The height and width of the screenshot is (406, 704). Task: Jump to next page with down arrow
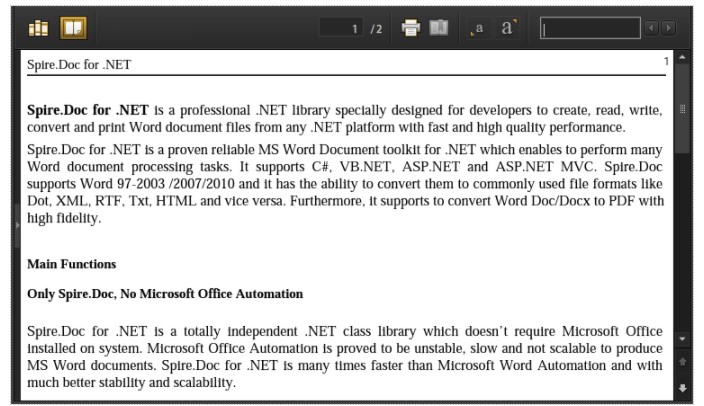pos(682,388)
